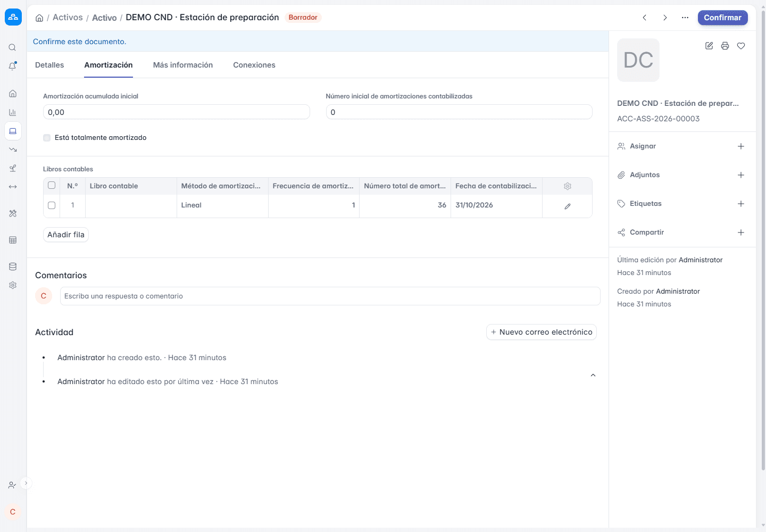Open the sprout plant sidebar icon
Screen dimensions: 766x532
[x=13, y=168]
